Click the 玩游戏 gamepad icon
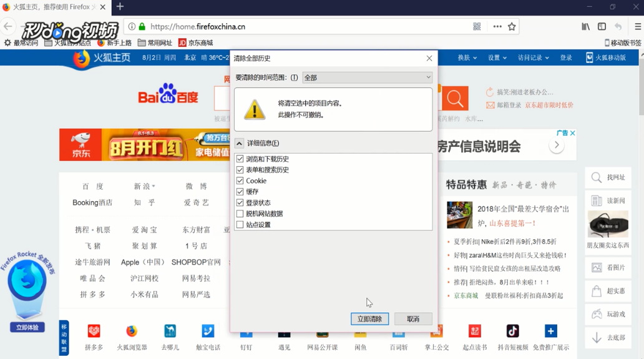 (x=597, y=314)
